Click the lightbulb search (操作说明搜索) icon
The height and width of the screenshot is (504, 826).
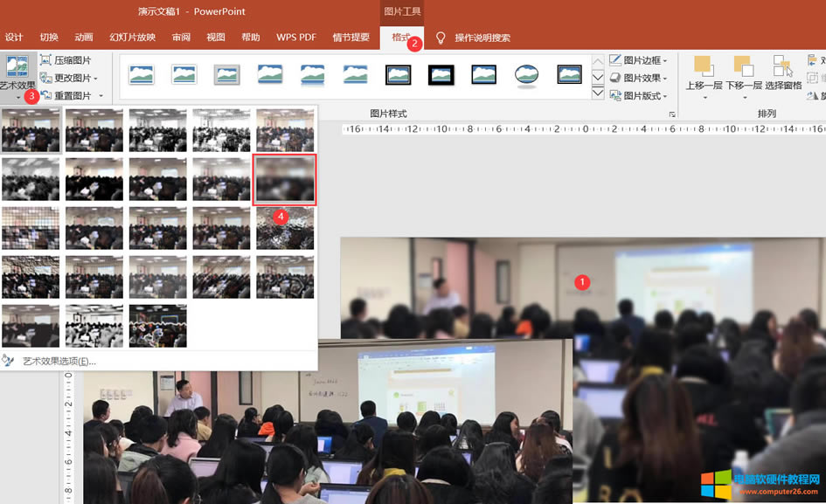click(x=442, y=37)
